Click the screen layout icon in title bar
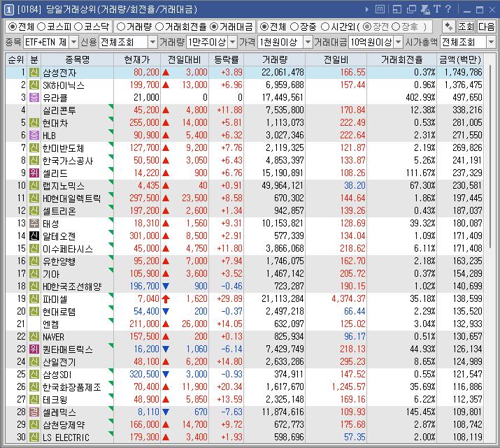The image size is (500, 448). coord(397,10)
